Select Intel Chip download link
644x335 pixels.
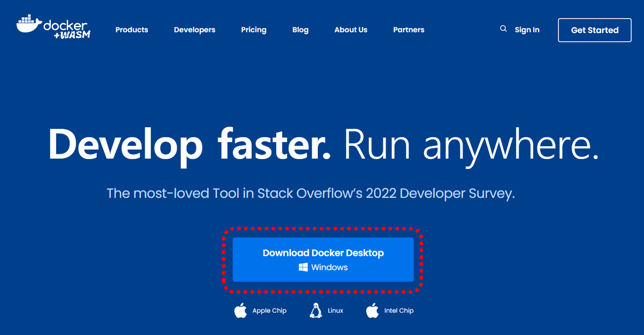click(x=398, y=311)
